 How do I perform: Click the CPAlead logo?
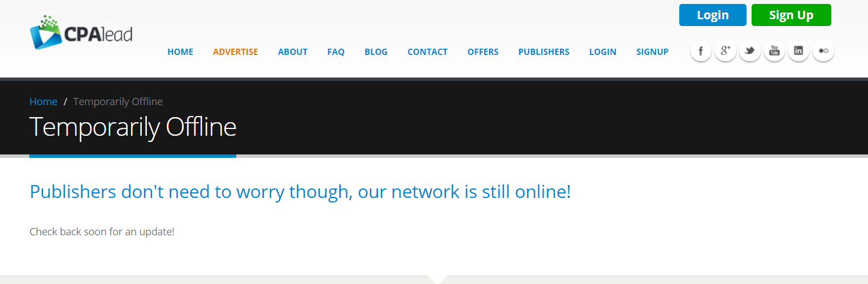click(81, 33)
